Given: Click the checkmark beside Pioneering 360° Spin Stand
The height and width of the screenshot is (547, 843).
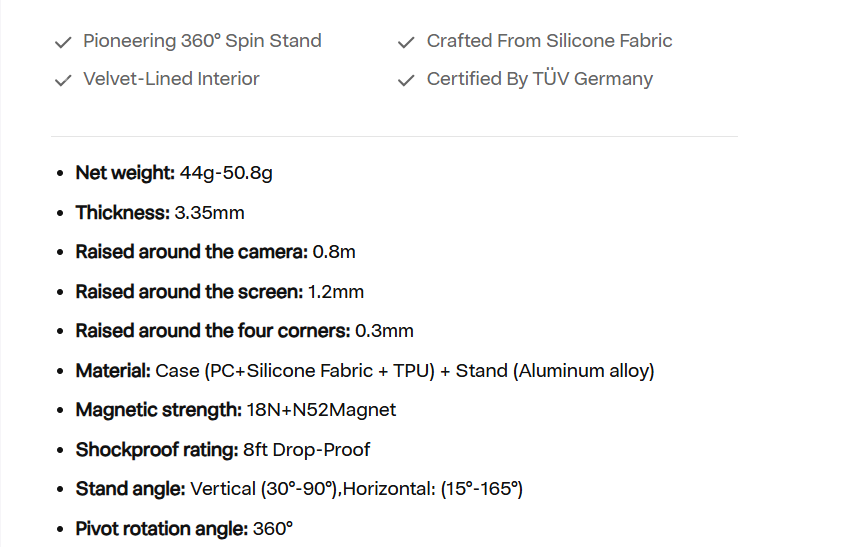Looking at the screenshot, I should point(63,42).
